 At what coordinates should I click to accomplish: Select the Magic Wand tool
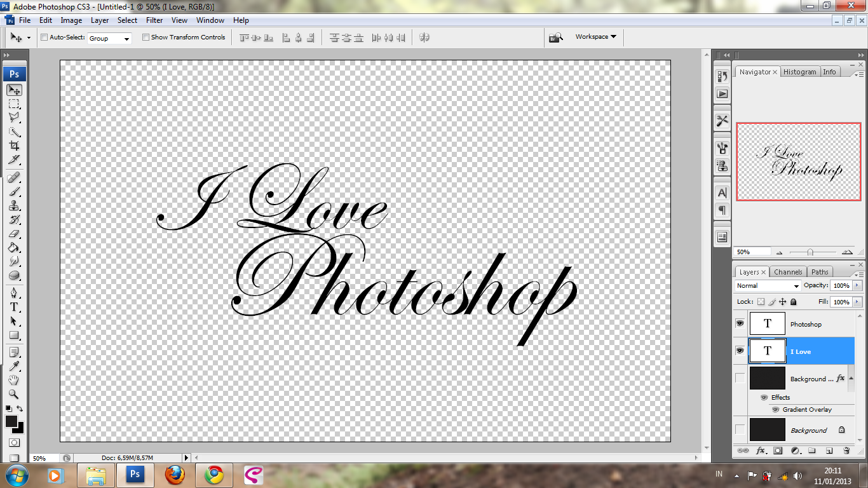click(14, 132)
